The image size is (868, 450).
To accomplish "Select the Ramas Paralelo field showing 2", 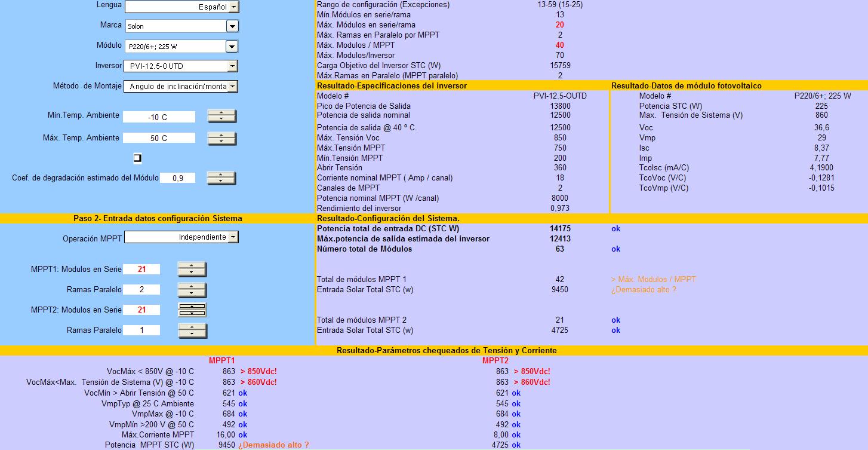I will tap(141, 290).
